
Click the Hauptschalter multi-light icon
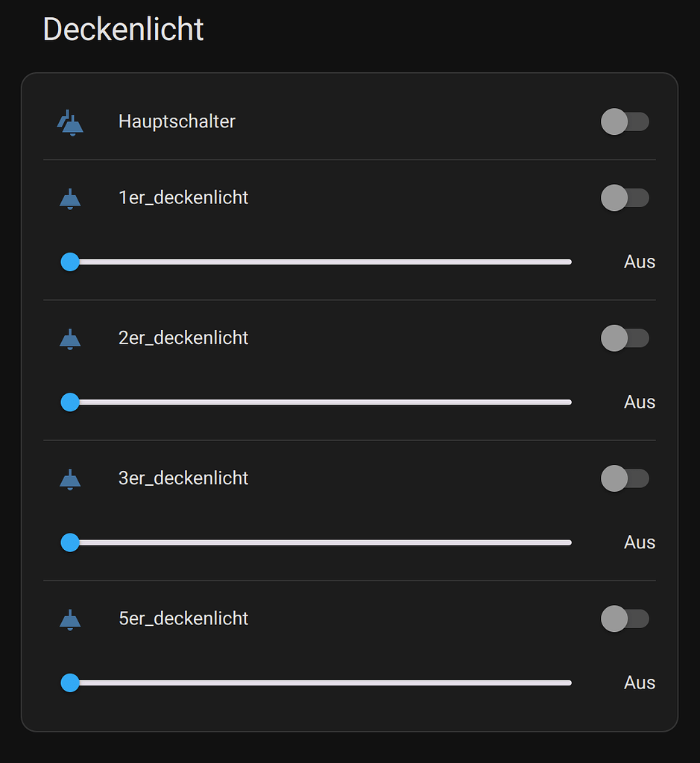pyautogui.click(x=70, y=122)
